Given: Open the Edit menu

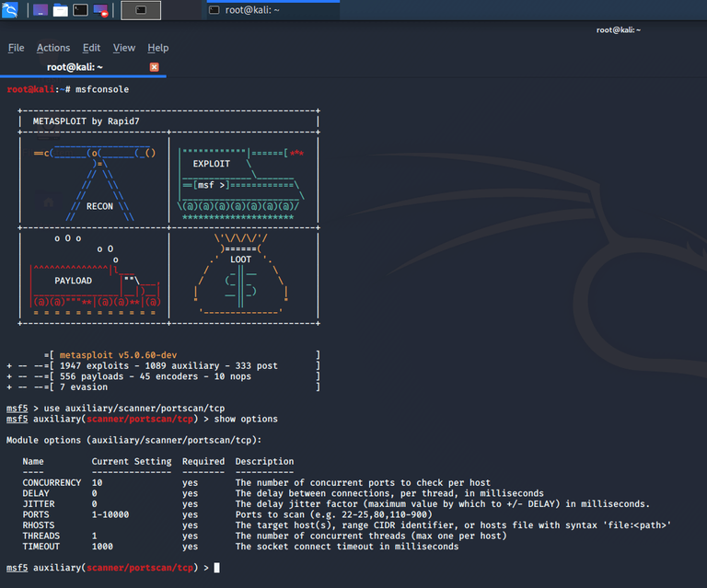Looking at the screenshot, I should coord(91,48).
